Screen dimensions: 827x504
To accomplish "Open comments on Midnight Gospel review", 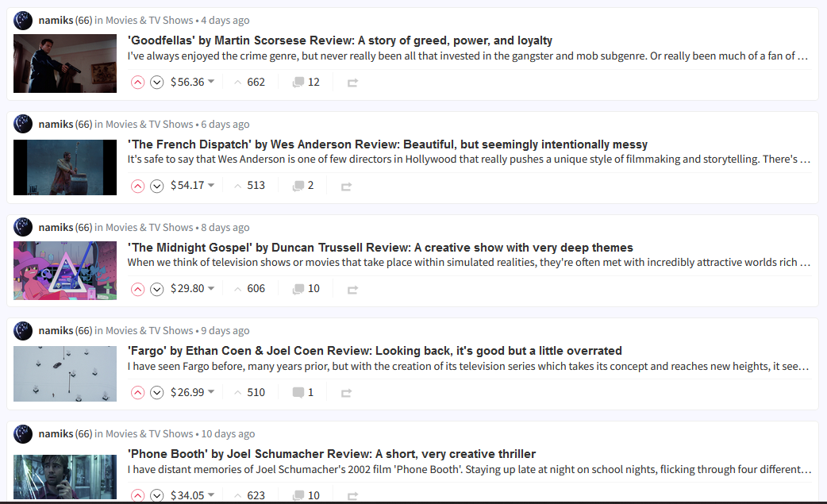I will tap(306, 289).
